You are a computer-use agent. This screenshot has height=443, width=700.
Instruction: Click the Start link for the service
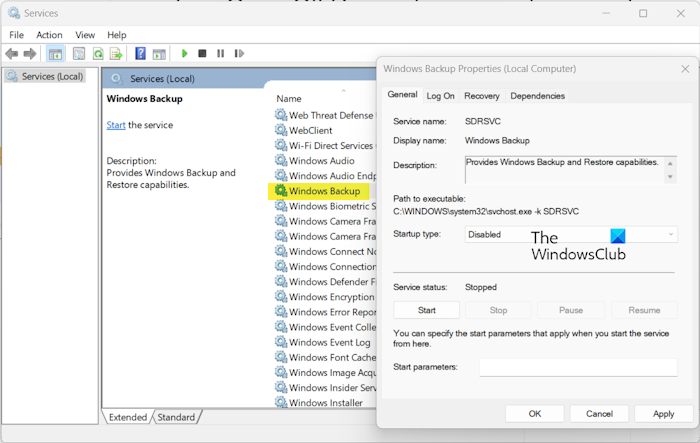[x=116, y=125]
